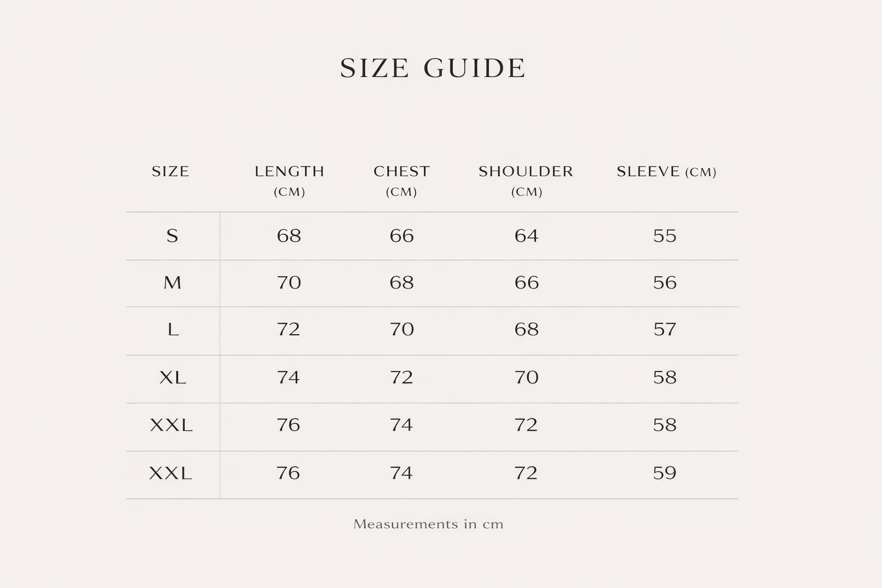Viewport: 882px width, 588px height.
Task: Choose the XL size row label
Action: click(172, 377)
